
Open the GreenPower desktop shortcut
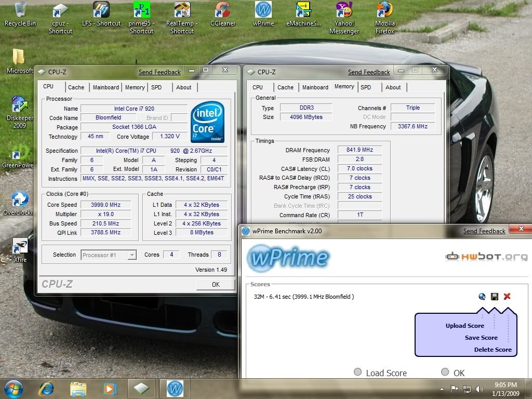[x=18, y=156]
